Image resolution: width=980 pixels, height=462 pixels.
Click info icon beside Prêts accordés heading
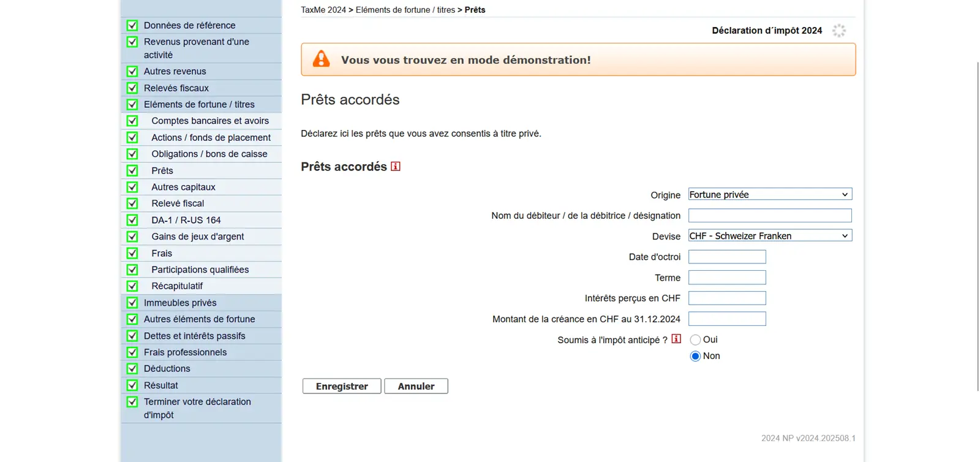[396, 167]
